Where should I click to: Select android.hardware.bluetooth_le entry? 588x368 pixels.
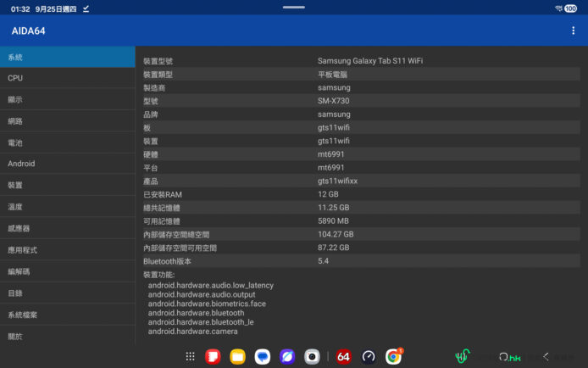click(x=201, y=322)
